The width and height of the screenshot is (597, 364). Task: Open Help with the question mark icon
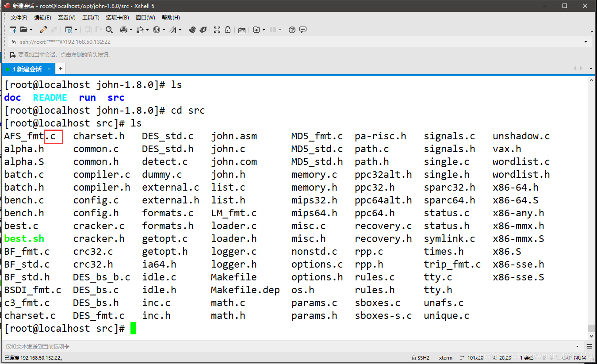pyautogui.click(x=292, y=30)
